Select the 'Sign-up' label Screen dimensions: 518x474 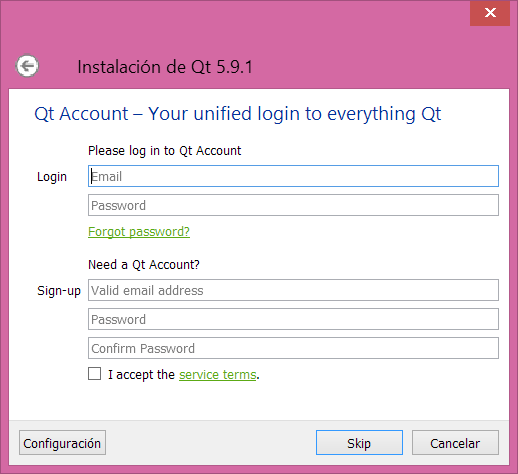59,291
